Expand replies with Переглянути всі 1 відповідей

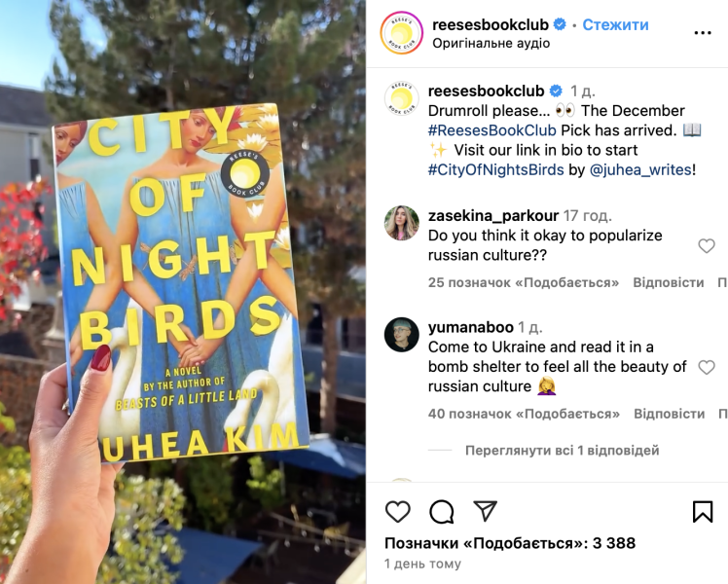[x=562, y=450]
